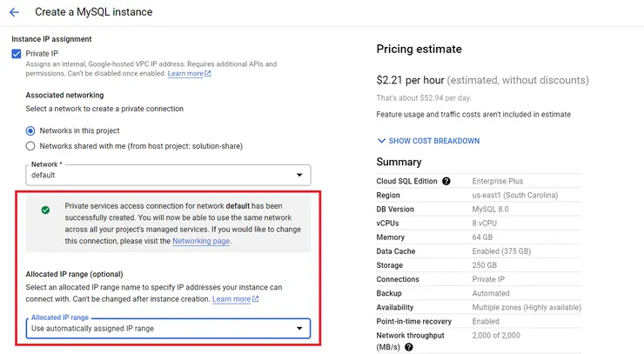Screen dimensions: 644x354
Task: Click help icon beside Network throughput
Action: coord(409,347)
